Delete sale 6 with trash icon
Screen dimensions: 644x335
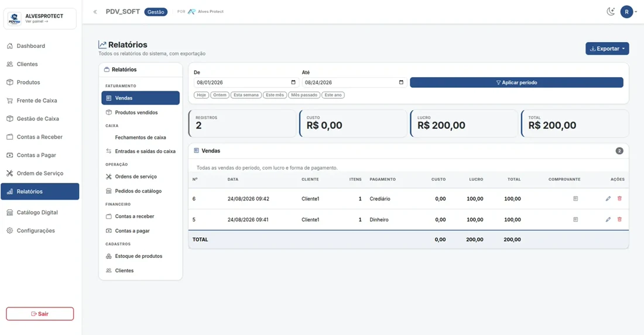[619, 198]
